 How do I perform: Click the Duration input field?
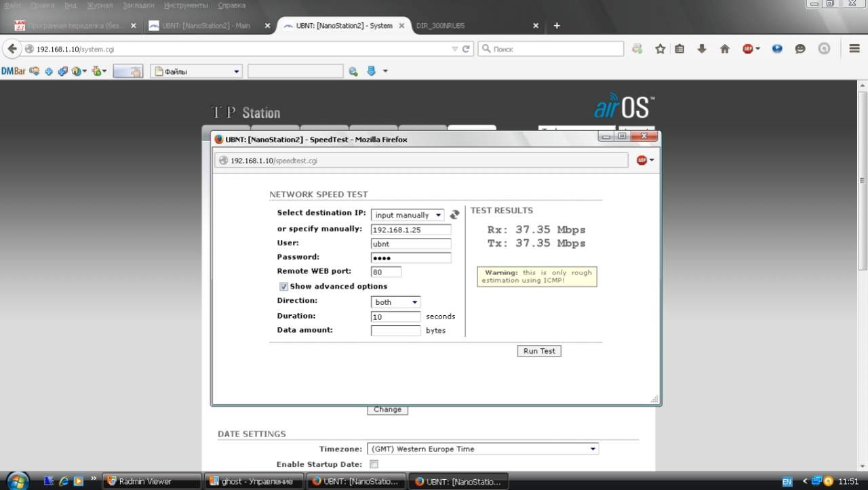396,317
